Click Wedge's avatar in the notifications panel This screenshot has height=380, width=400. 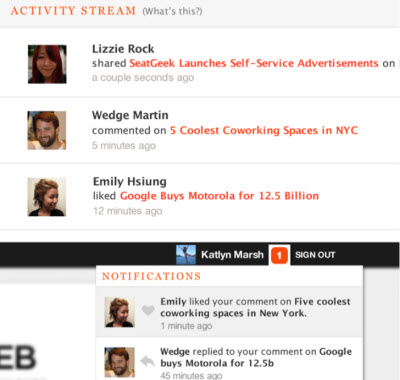pos(120,362)
